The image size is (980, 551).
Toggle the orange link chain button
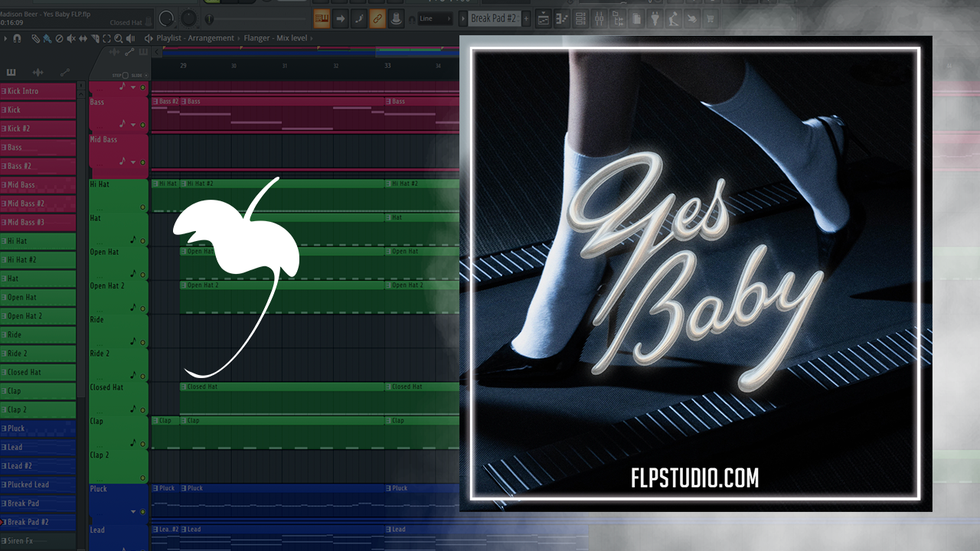click(377, 18)
